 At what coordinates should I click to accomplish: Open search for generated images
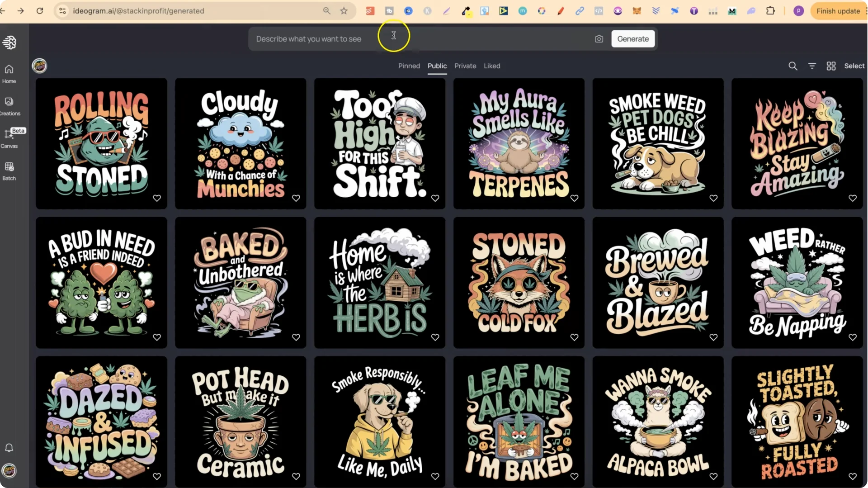(x=793, y=66)
